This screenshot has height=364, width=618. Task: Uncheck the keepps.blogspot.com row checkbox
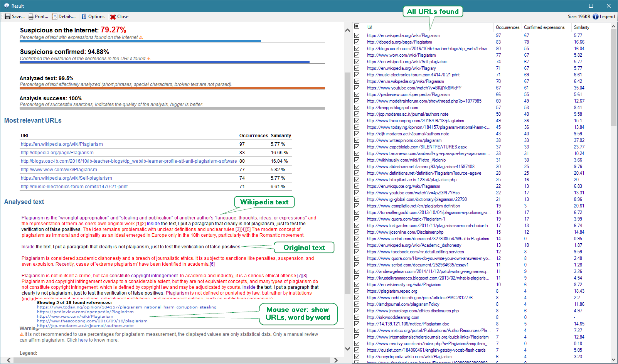357,108
